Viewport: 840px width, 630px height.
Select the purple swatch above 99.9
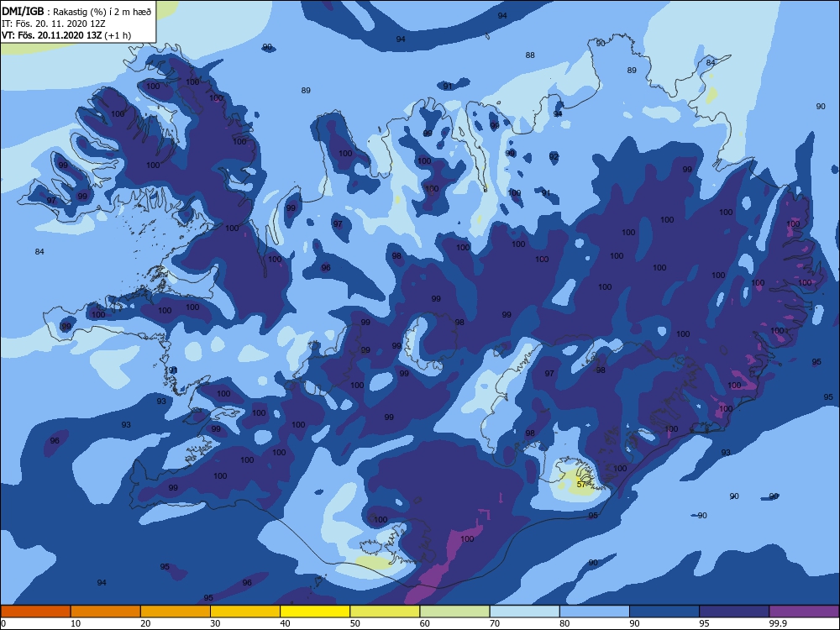pyautogui.click(x=804, y=612)
